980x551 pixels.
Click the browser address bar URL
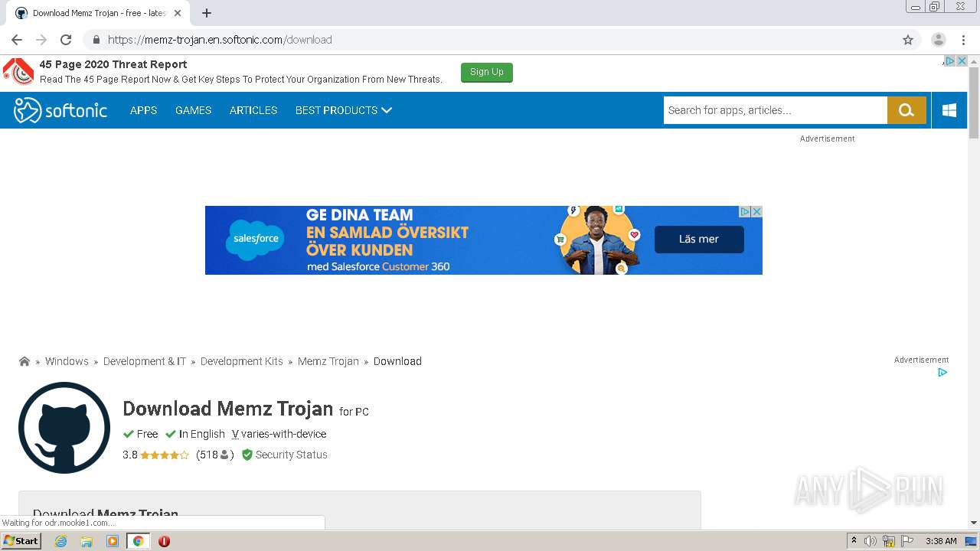coord(220,40)
